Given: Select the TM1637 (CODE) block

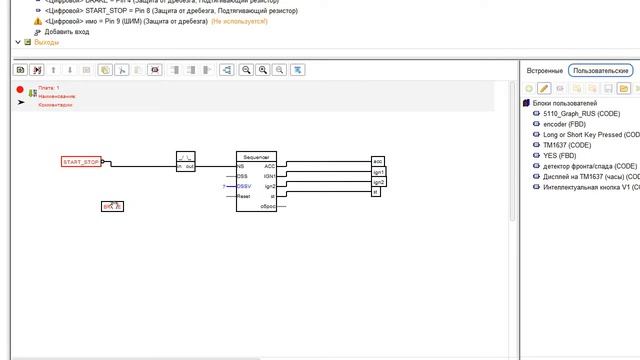Looking at the screenshot, I should click(567, 145).
